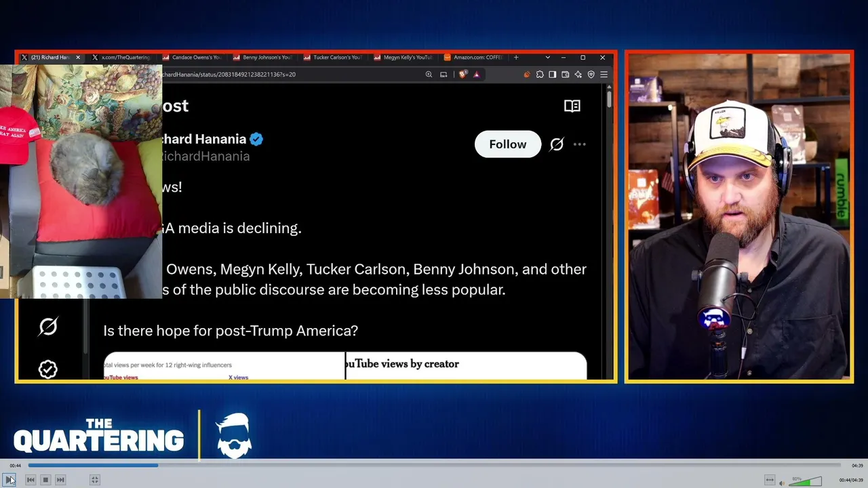Open the reader view book icon
The width and height of the screenshot is (868, 488).
(572, 106)
